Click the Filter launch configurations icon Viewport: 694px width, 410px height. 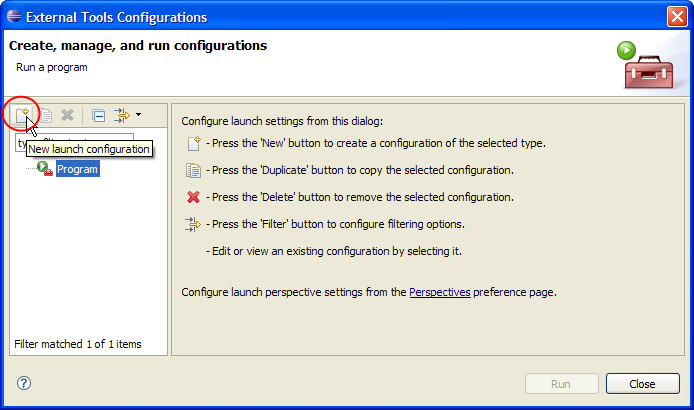click(x=122, y=115)
